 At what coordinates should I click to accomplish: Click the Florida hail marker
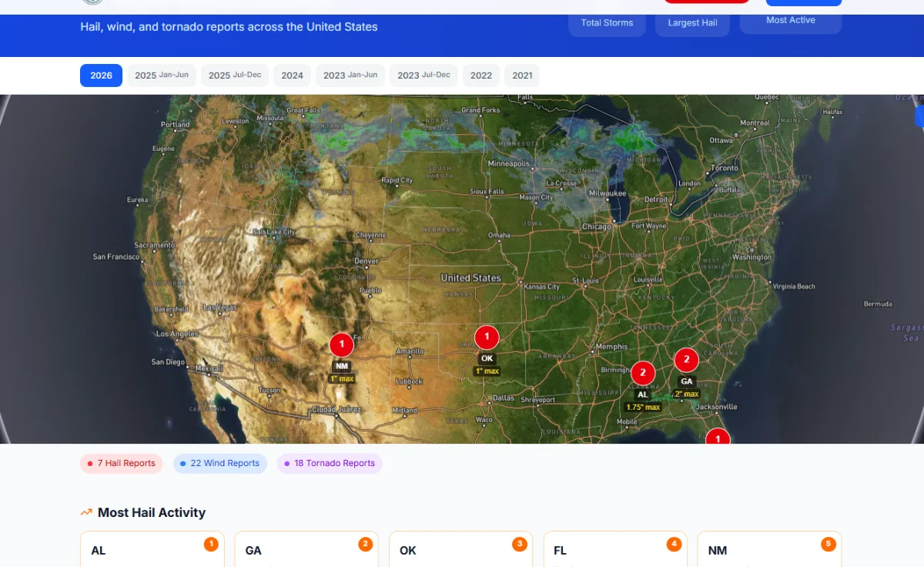pos(718,437)
